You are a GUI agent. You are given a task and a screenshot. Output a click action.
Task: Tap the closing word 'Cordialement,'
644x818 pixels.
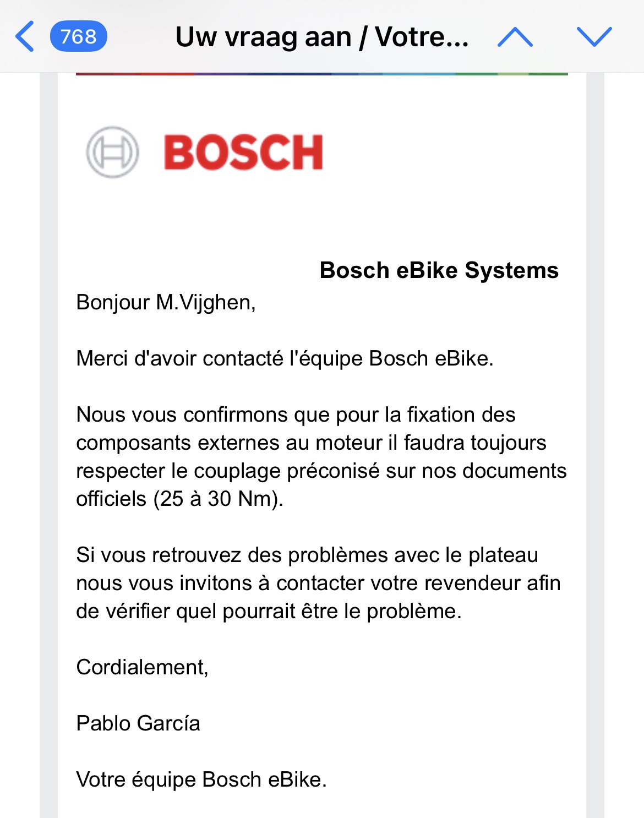tap(142, 667)
